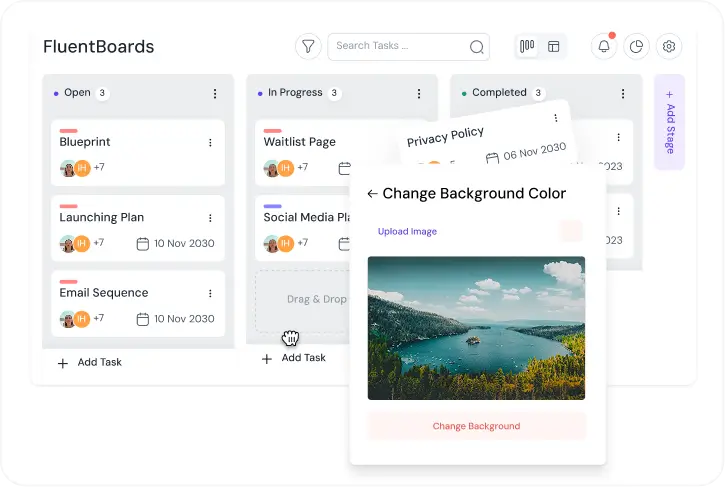
Task: Click the purple label on Social Media Plan card
Action: 272,206
